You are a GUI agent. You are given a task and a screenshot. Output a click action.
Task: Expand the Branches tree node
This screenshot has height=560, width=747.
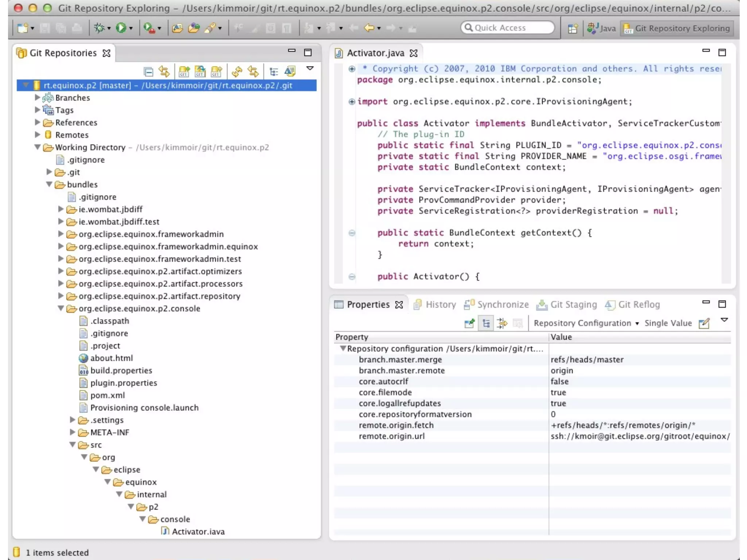37,97
